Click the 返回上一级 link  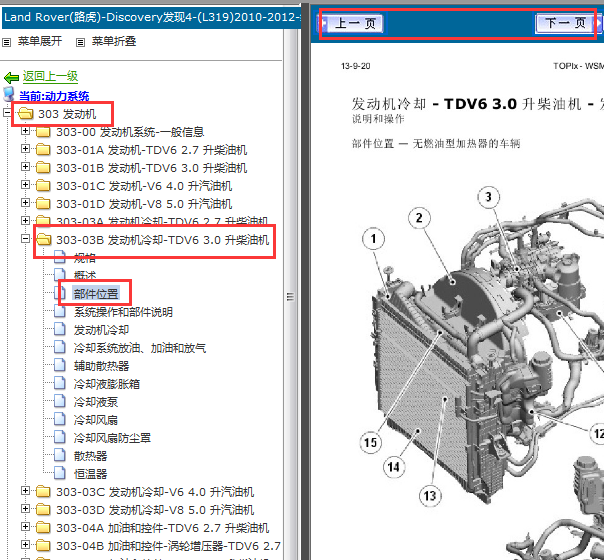(x=50, y=76)
